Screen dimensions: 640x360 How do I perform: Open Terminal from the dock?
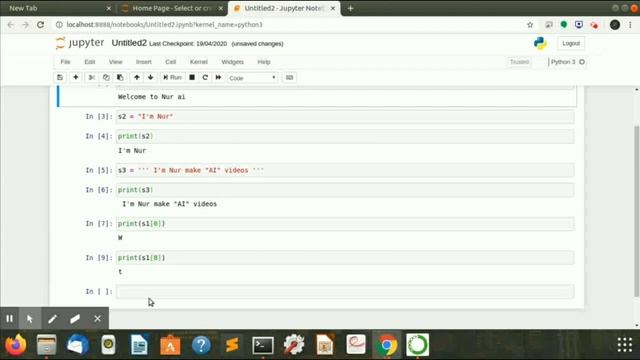[x=262, y=345]
